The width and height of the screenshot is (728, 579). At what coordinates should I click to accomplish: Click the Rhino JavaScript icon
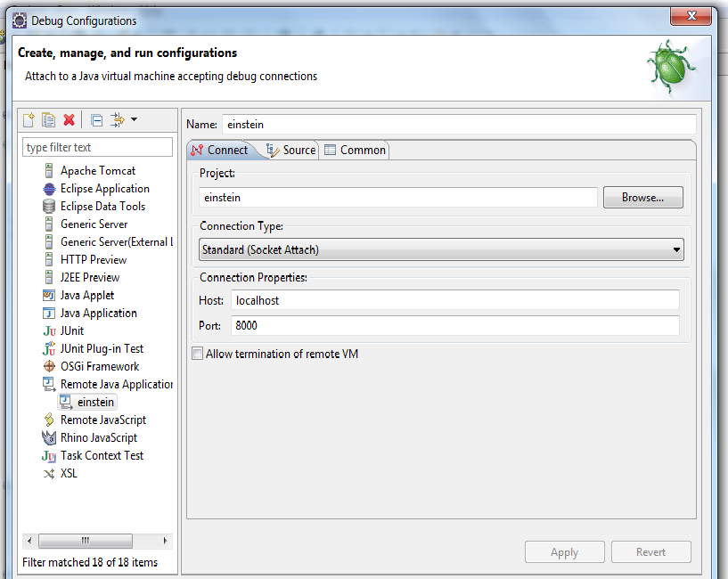coord(49,437)
